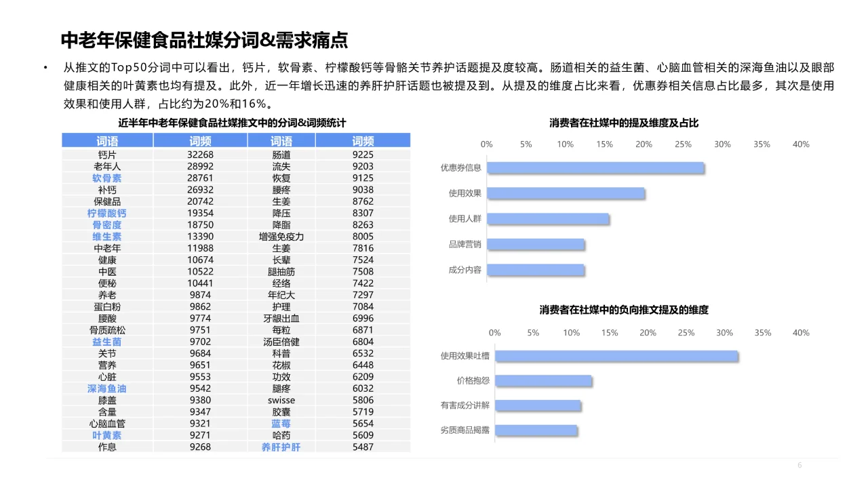
Task: Select the 40% axis label on the lower chart
Action: coord(800,332)
